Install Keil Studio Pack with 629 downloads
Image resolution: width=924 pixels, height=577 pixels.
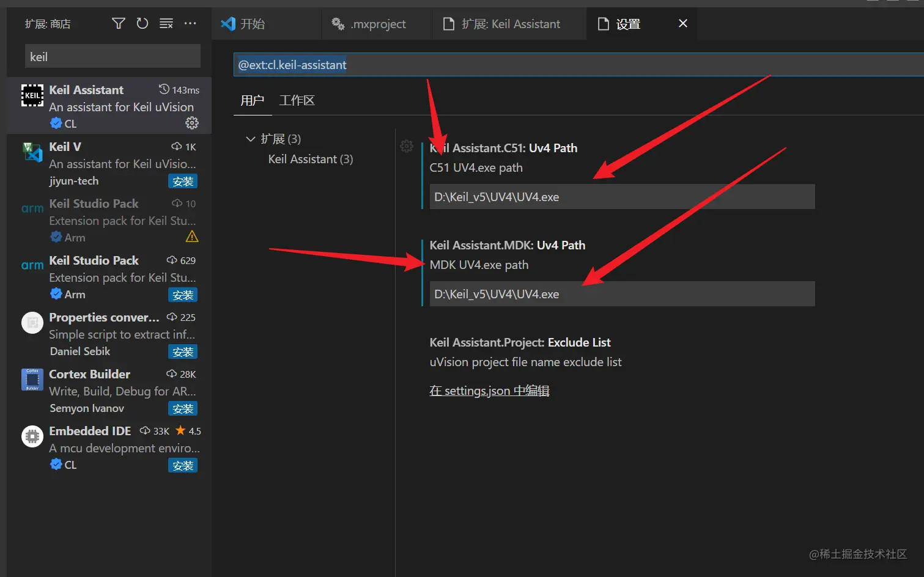pos(183,295)
